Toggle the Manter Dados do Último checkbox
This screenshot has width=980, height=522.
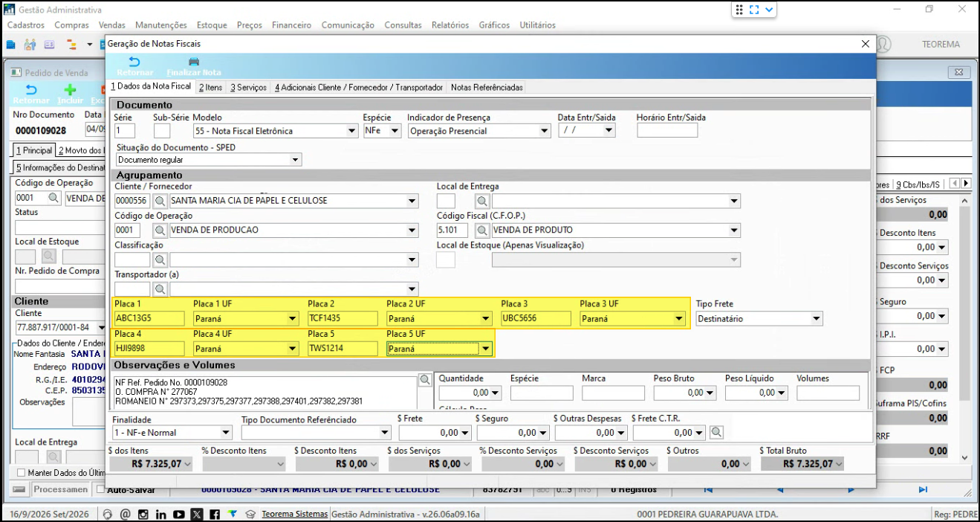coord(21,473)
